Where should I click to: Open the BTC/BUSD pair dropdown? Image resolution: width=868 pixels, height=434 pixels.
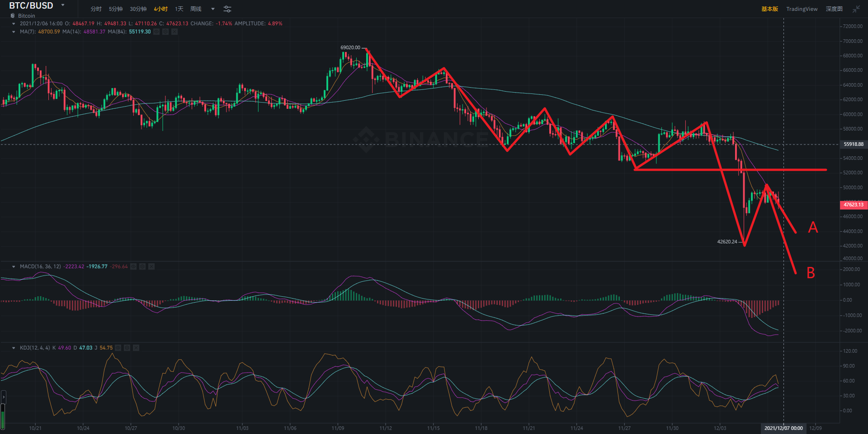(x=63, y=5)
